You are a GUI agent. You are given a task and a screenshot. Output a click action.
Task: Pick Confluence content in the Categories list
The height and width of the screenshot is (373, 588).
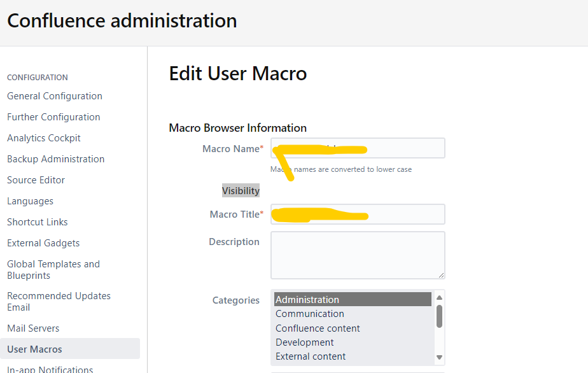[318, 328]
